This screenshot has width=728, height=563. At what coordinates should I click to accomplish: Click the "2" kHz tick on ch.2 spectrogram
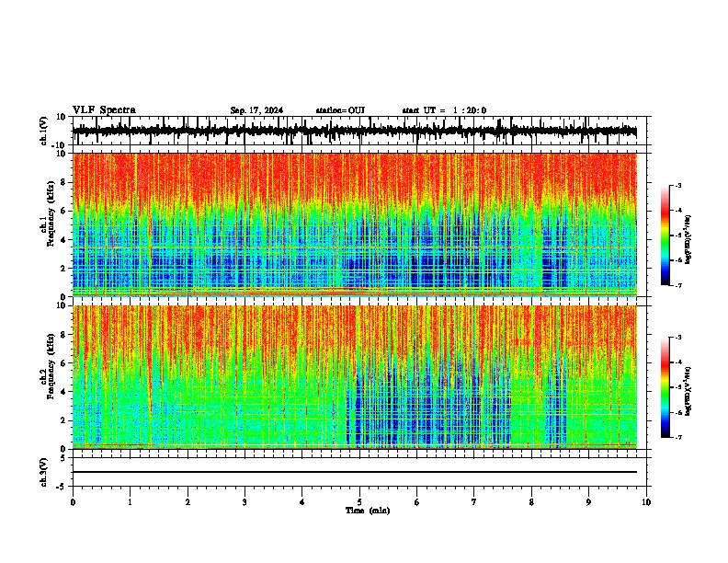coord(63,420)
